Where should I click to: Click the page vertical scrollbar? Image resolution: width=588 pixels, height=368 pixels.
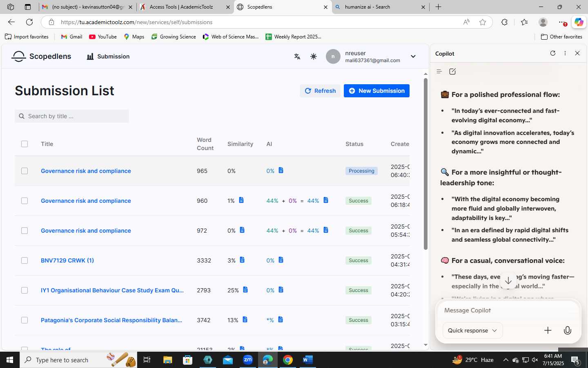click(x=425, y=164)
